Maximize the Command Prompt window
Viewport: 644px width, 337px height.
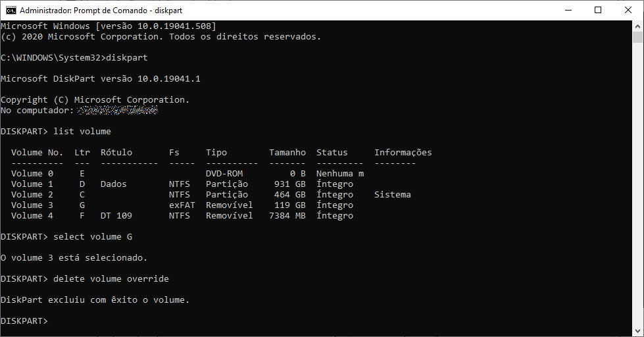598,11
